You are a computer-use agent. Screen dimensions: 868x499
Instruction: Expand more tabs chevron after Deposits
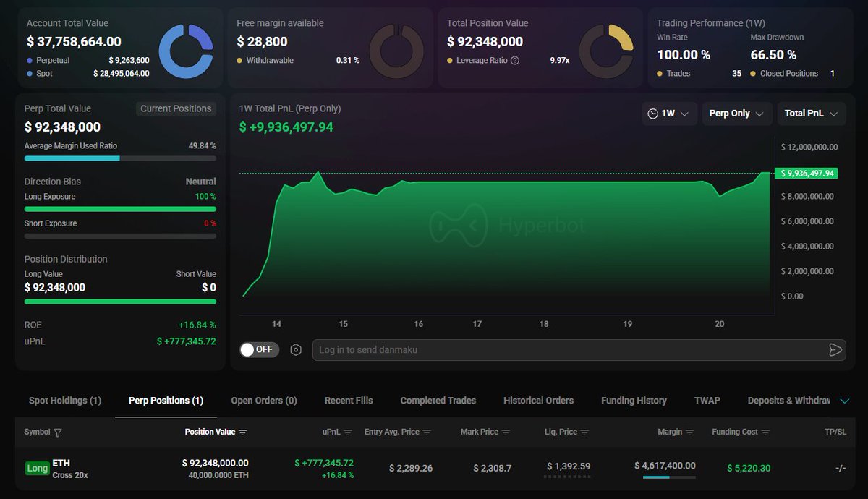[x=844, y=401]
